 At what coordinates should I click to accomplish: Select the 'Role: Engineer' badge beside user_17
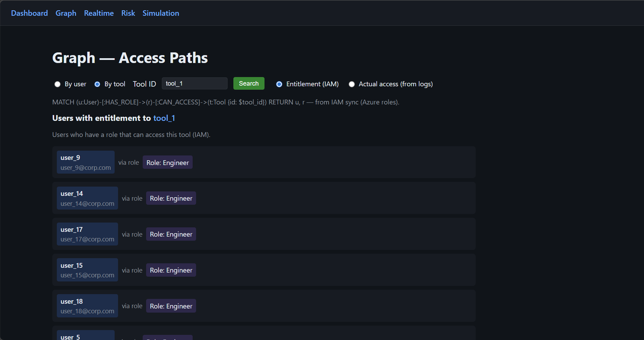(x=171, y=234)
